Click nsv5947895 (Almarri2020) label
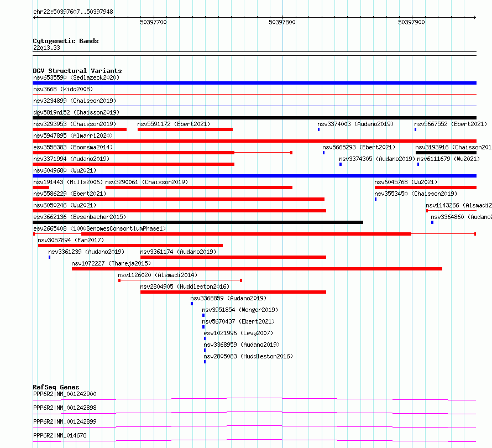This screenshot has width=492, height=448. coord(73,136)
